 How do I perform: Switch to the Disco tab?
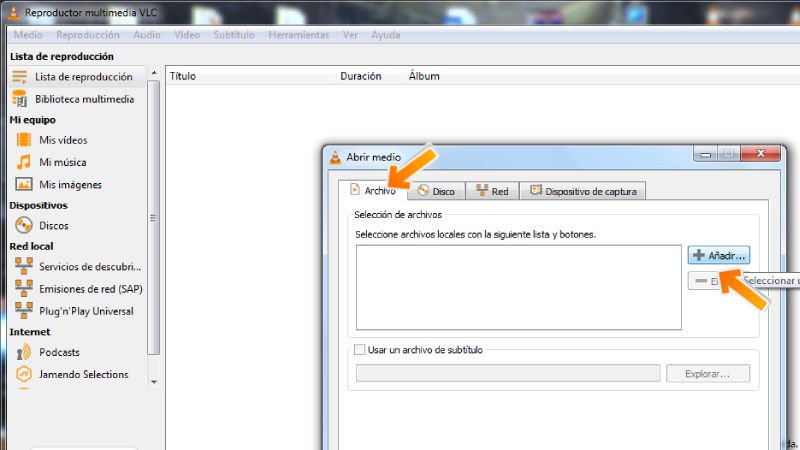click(x=437, y=191)
